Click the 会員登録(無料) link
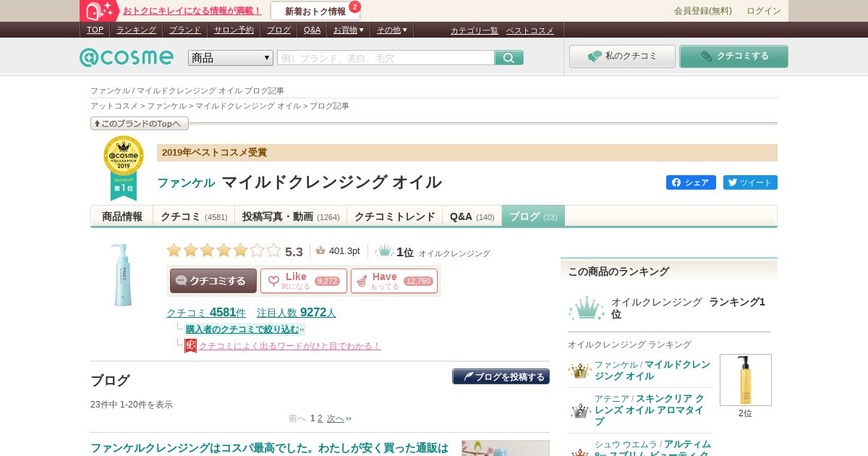This screenshot has width=868, height=456. click(703, 11)
